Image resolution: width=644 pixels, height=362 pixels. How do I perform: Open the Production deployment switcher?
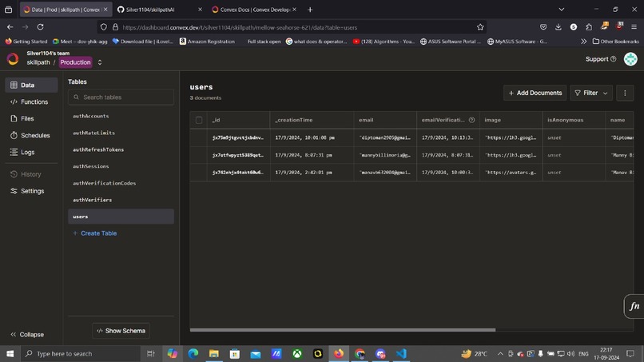click(81, 62)
